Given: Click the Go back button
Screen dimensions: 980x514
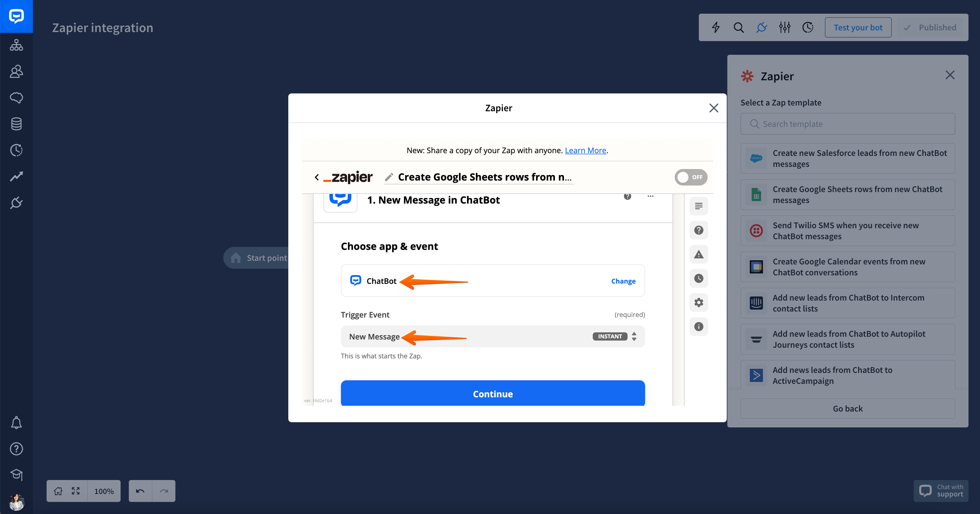Looking at the screenshot, I should 848,409.
